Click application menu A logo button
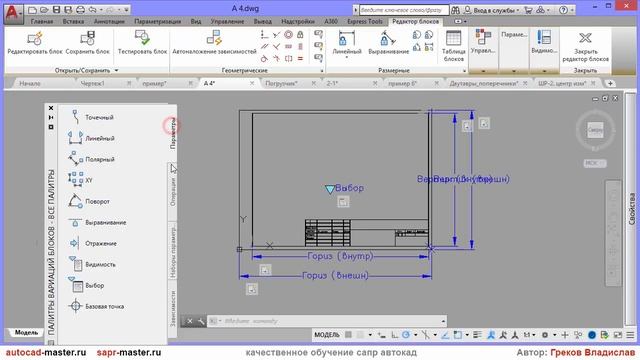The width and height of the screenshot is (640, 360). [13, 13]
